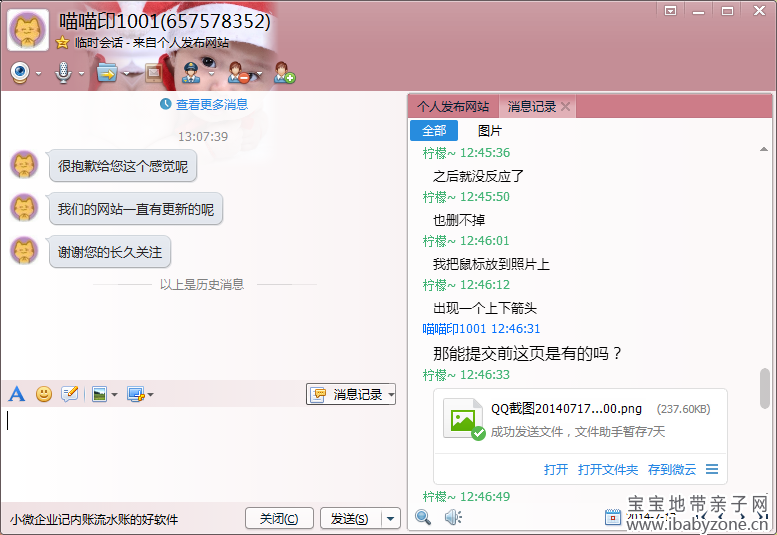Click the message history vertical scrollbar thumb
The width and height of the screenshot is (777, 535).
[x=765, y=388]
